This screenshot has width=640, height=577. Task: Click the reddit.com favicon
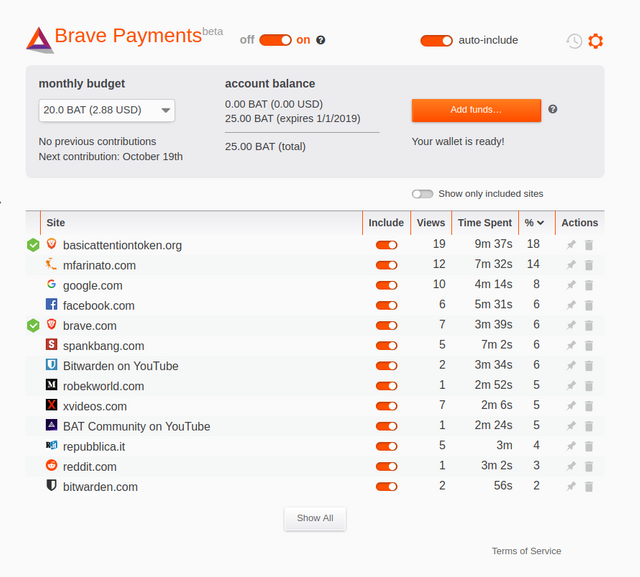[51, 465]
